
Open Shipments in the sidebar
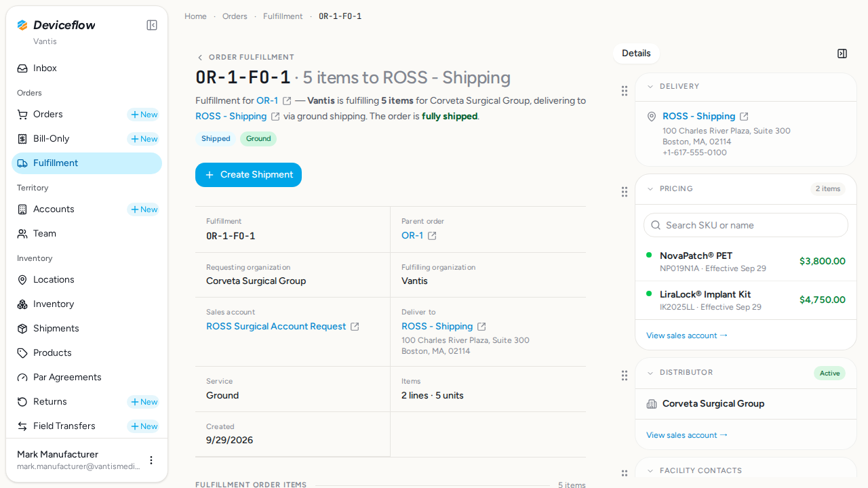[x=87, y=329]
